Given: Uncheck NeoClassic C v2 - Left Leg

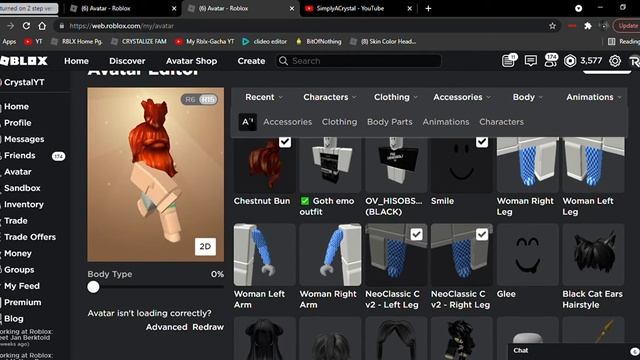Looking at the screenshot, I should 416,234.
